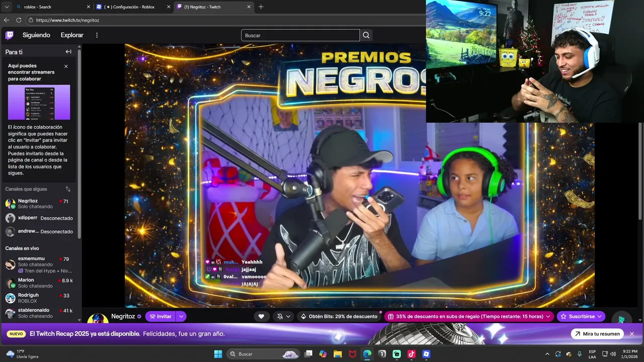This screenshot has height=362, width=644.
Task: Open a new browser tab
Action: click(x=261, y=7)
